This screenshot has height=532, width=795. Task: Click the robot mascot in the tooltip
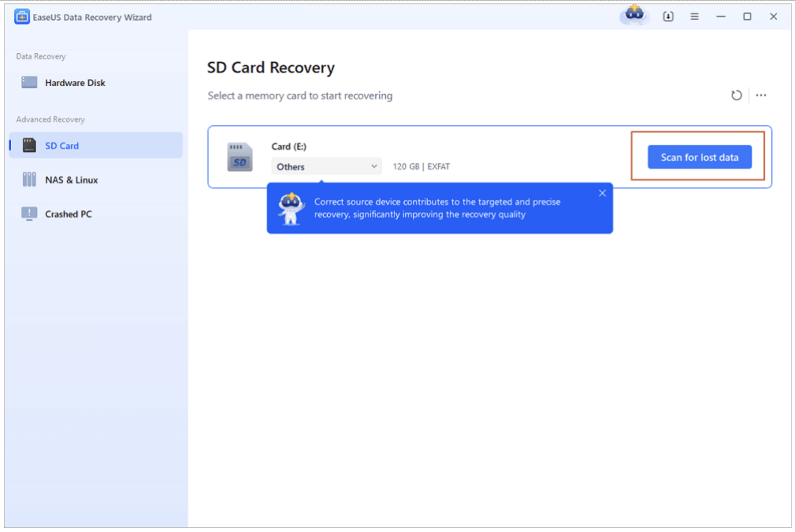(290, 208)
